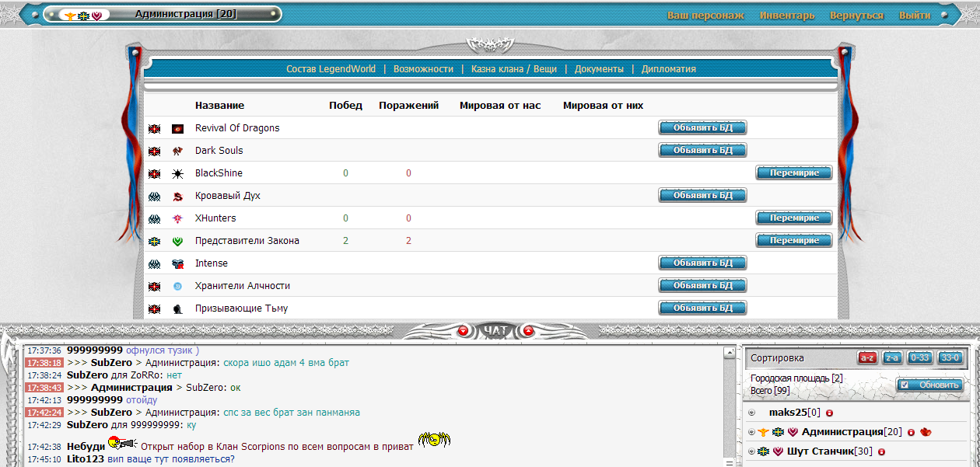Screen dimensions: 980x467
Task: Click alignment icon in BlackShine row
Action: point(154,173)
